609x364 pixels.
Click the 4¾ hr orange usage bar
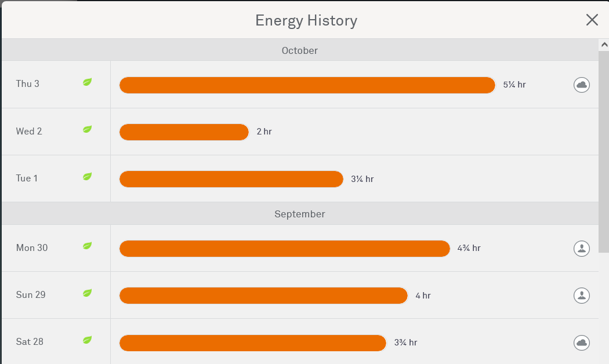[x=284, y=248]
